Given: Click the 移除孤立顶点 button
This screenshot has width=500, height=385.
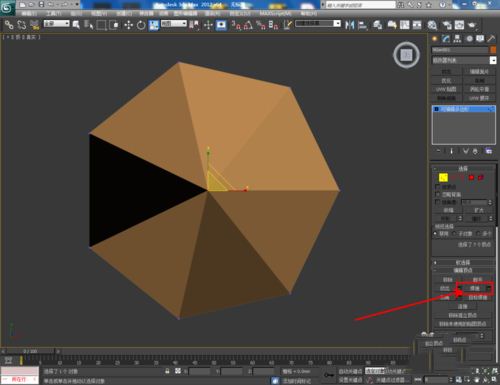Looking at the screenshot, I should pos(463,315).
